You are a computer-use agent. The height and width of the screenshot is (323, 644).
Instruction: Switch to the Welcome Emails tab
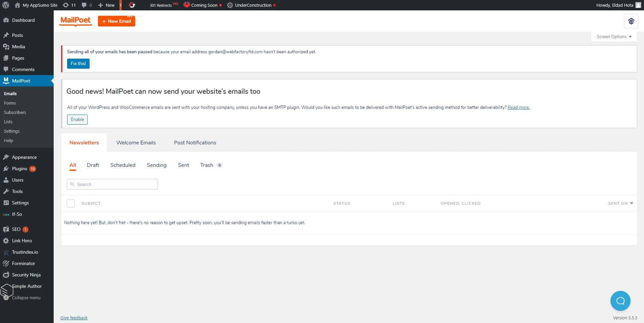click(x=136, y=143)
